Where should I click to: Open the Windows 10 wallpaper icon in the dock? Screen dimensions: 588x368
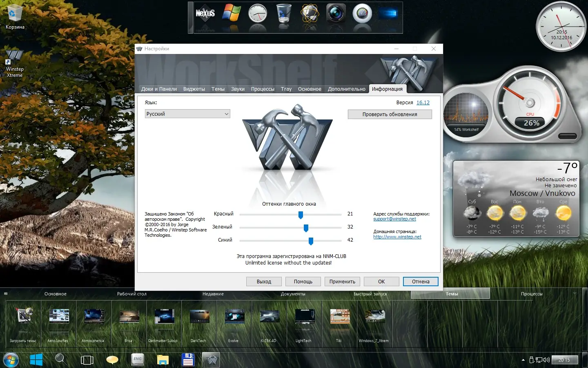pos(388,13)
